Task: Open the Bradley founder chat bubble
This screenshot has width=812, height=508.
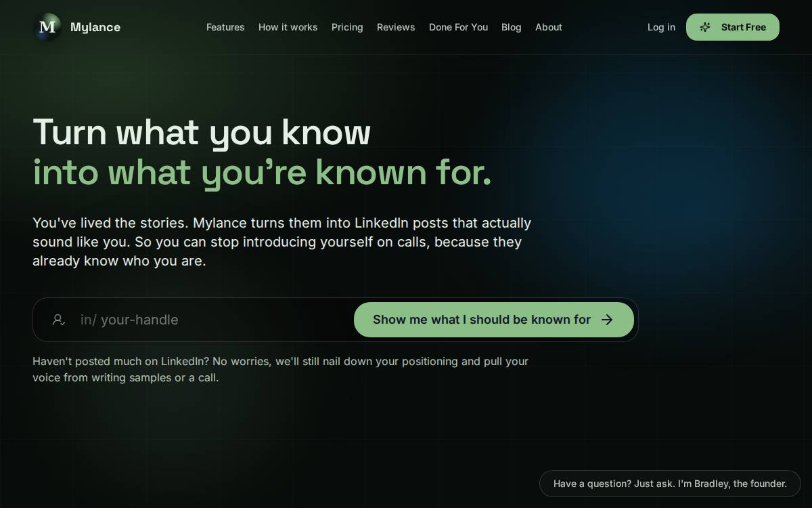Action: [x=670, y=484]
